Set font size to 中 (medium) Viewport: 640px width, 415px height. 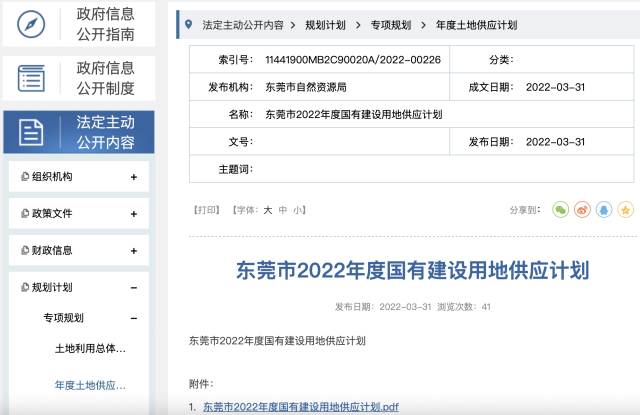pyautogui.click(x=283, y=210)
